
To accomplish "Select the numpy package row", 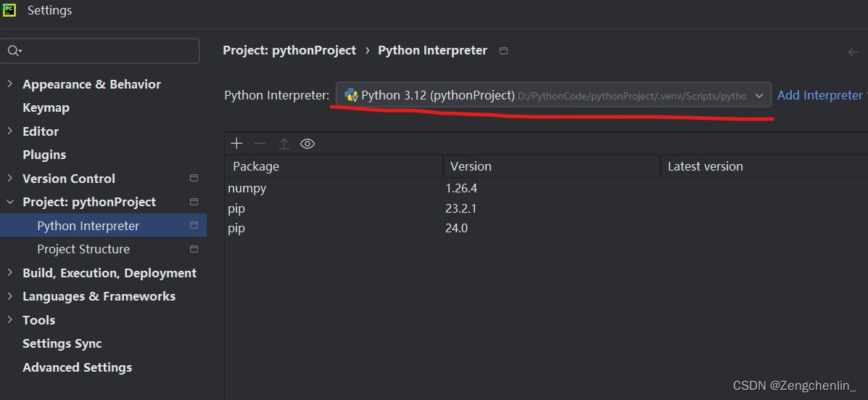I will [x=546, y=188].
